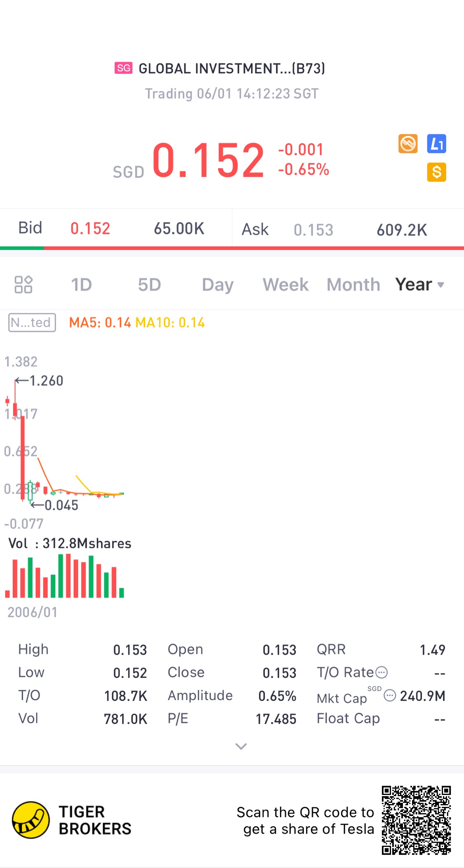Tap the Tiger Brokers logo
The width and height of the screenshot is (464, 868).
point(31,820)
